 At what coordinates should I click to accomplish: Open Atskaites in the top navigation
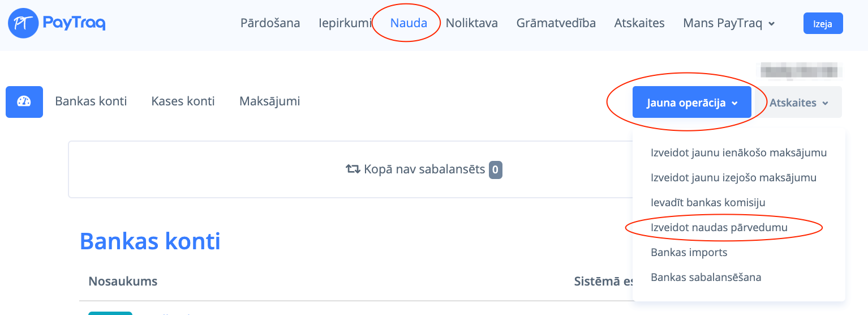pos(639,23)
